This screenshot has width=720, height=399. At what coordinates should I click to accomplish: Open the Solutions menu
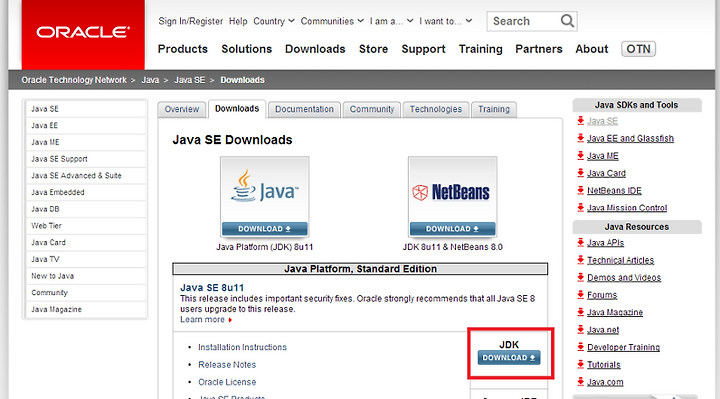pos(247,49)
